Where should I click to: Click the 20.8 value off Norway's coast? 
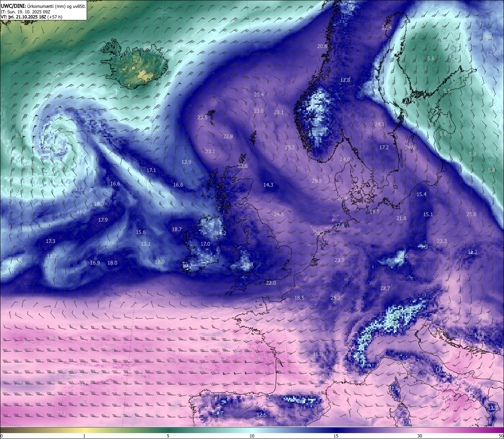point(322,46)
